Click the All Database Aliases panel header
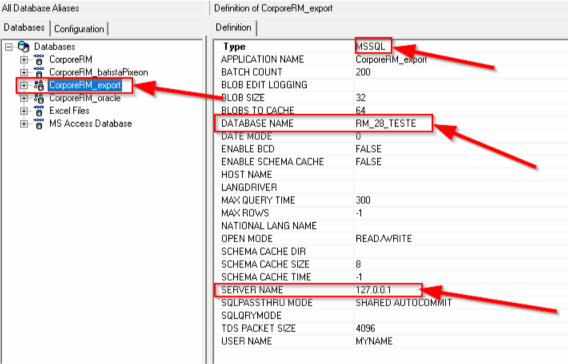568x364 pixels. [41, 8]
